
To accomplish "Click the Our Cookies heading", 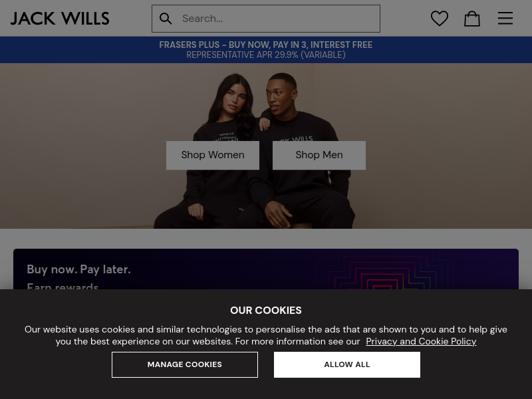I will 266,310.
